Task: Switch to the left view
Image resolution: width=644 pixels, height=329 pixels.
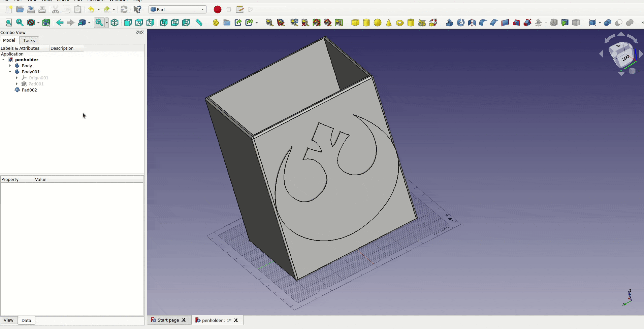Action: [x=186, y=23]
